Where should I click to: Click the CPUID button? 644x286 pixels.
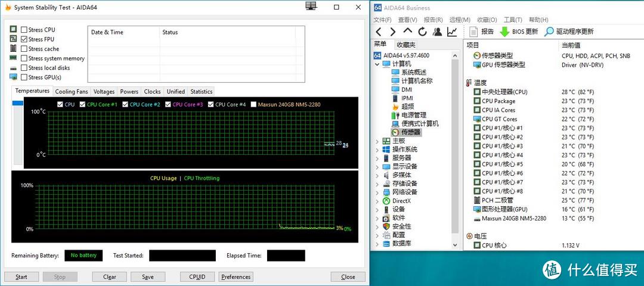point(197,277)
